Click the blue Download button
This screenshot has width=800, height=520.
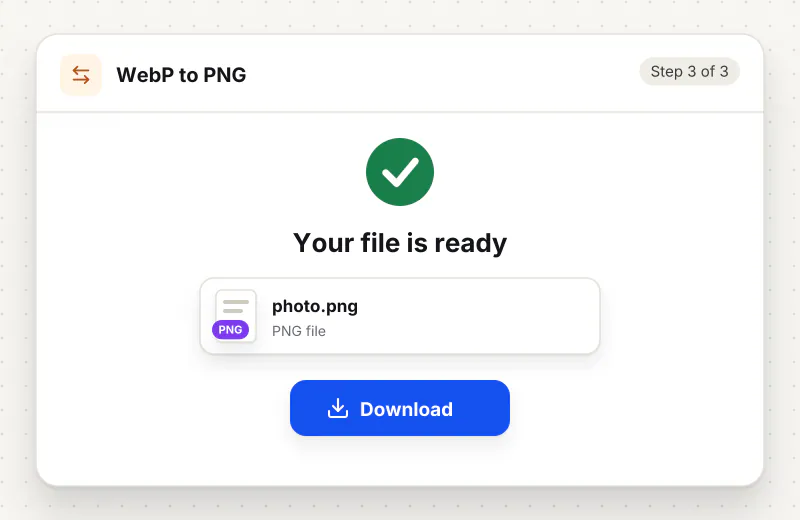tap(399, 408)
